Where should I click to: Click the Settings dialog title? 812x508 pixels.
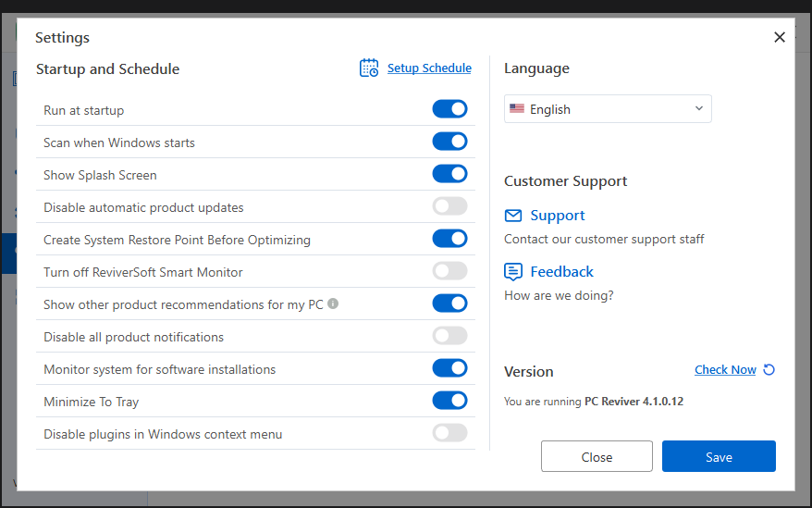[x=62, y=38]
